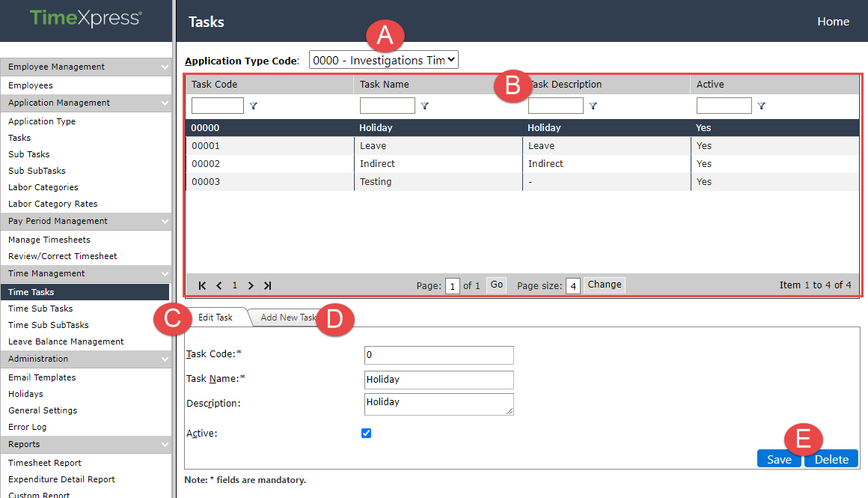
Task: Click the Task Name field containing Holiday
Action: [x=439, y=380]
